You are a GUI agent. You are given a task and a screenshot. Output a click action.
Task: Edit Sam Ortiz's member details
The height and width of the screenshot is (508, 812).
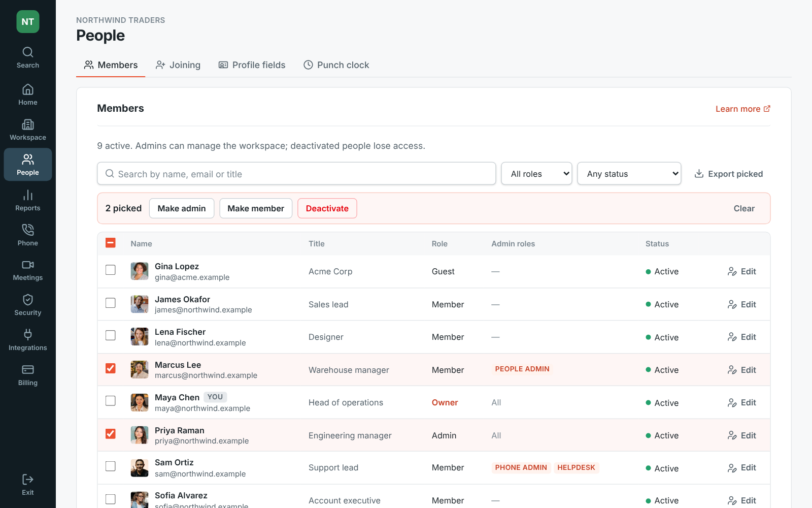[x=742, y=468]
